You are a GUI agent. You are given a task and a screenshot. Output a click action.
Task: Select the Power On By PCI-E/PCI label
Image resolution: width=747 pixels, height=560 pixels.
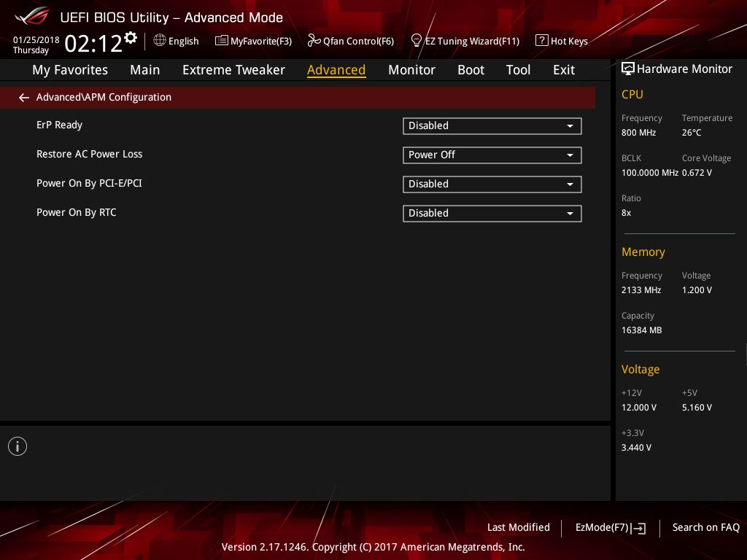[89, 183]
